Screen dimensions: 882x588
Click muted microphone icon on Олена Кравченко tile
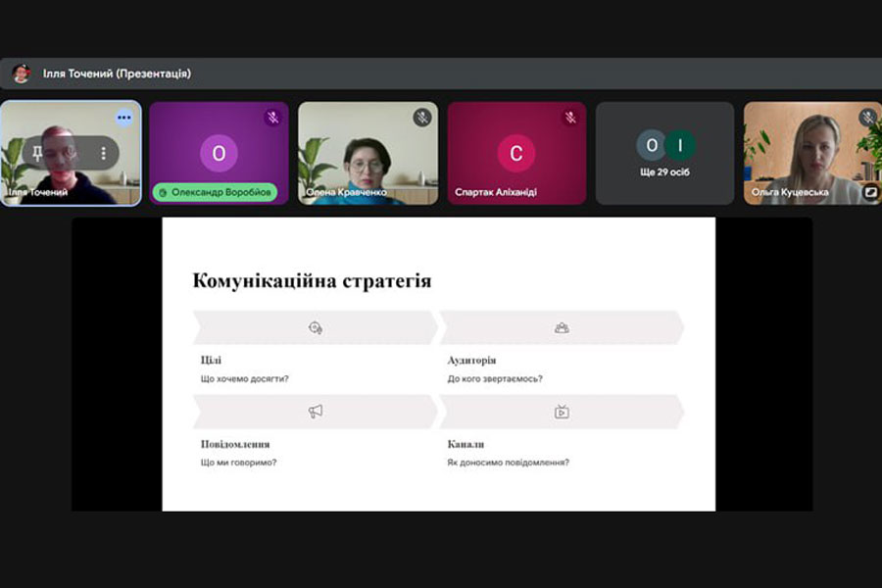[421, 118]
